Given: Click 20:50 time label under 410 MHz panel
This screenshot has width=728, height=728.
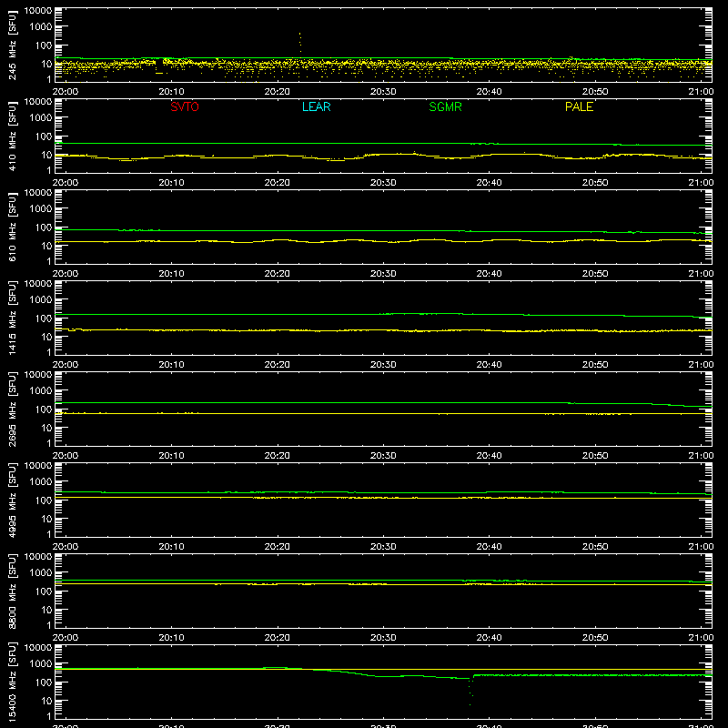Looking at the screenshot, I should (x=595, y=183).
